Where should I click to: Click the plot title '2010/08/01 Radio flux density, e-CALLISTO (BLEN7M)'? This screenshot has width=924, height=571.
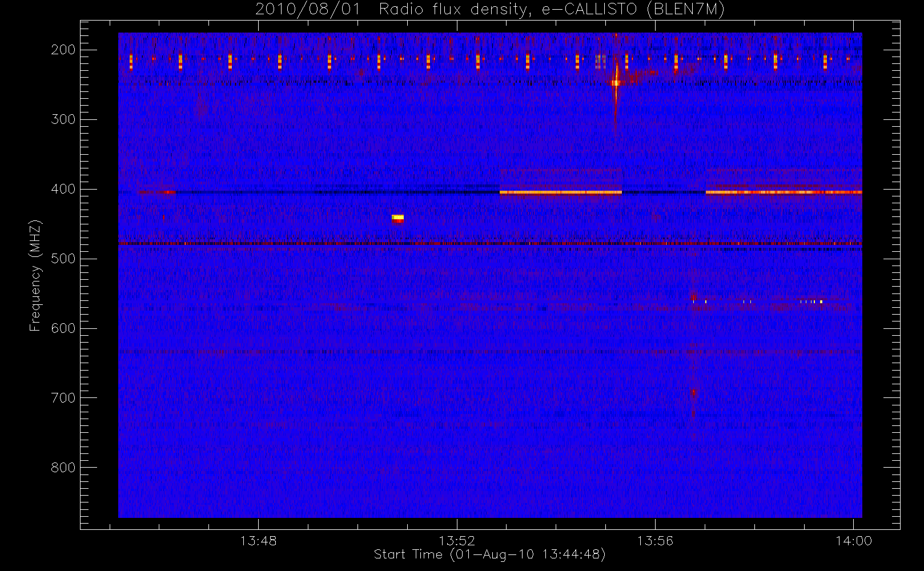tap(490, 10)
